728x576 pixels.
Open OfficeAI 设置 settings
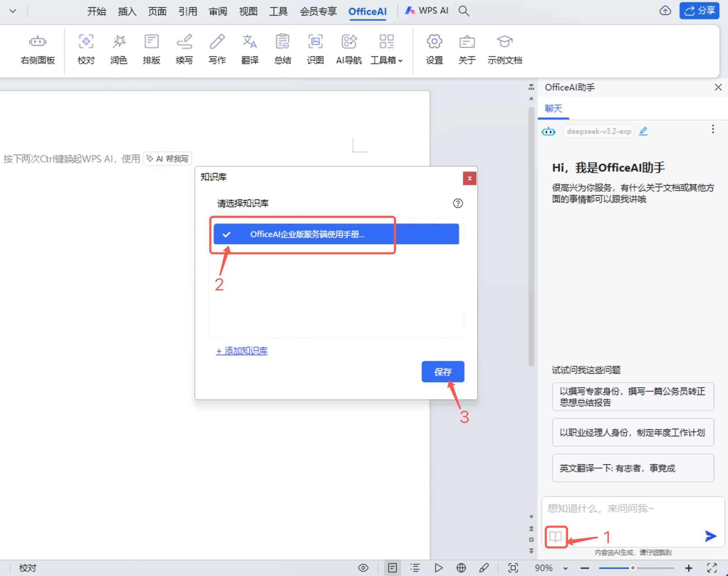click(x=434, y=49)
